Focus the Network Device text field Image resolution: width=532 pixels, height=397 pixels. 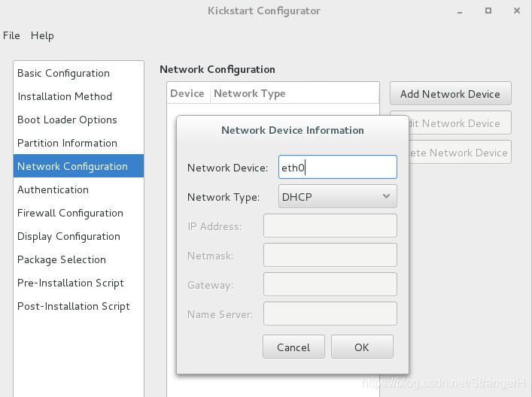click(x=338, y=167)
